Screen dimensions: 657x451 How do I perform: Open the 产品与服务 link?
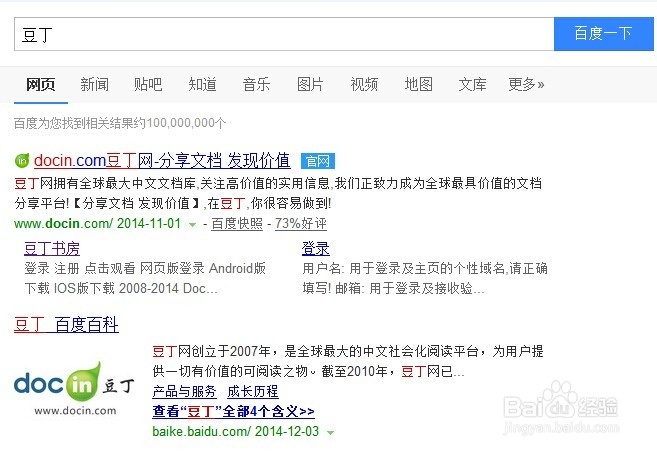(x=184, y=391)
